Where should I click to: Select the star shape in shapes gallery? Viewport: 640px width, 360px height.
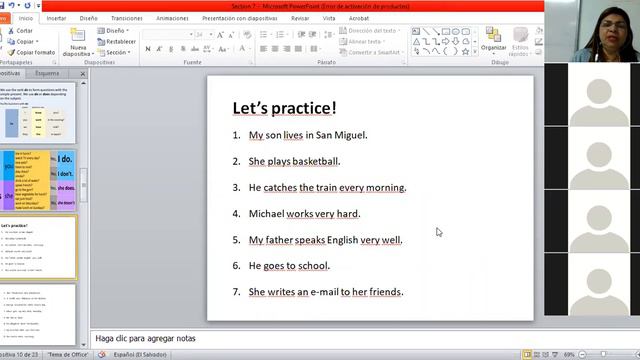click(x=465, y=51)
